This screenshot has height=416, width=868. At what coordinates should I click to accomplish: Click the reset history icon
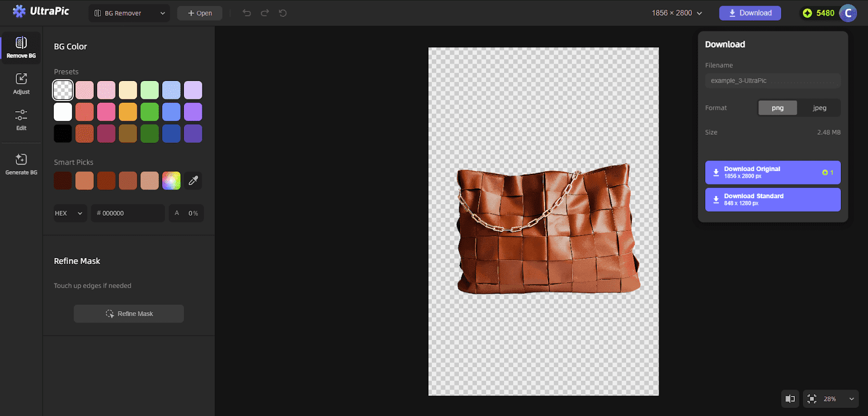pos(283,13)
